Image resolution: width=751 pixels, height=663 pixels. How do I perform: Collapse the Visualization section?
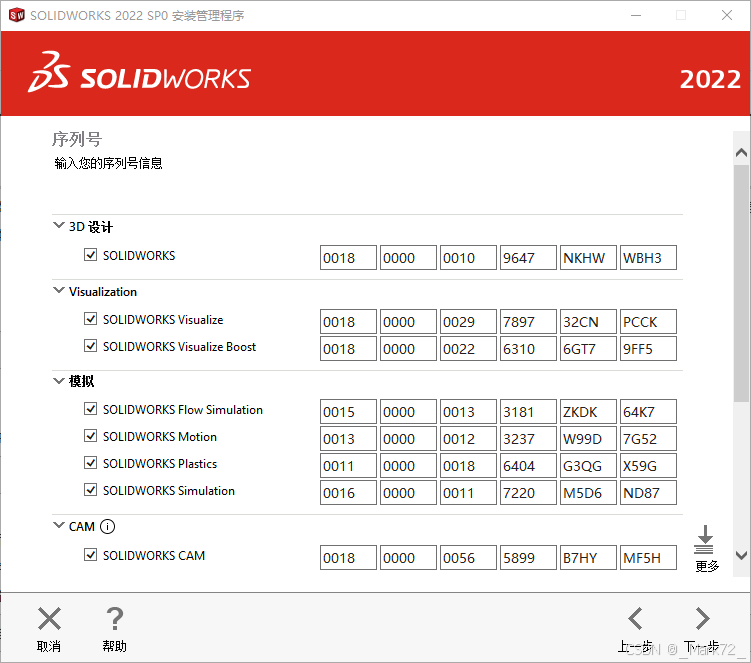(58, 290)
